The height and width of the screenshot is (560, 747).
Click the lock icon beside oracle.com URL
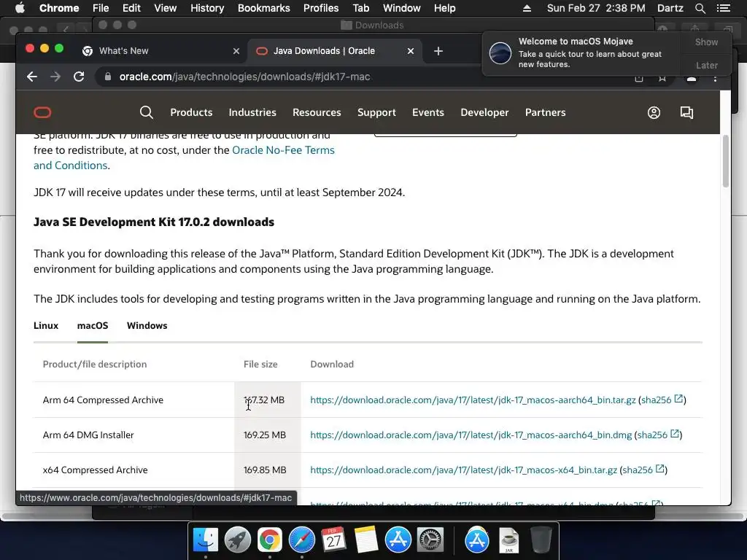coord(108,77)
